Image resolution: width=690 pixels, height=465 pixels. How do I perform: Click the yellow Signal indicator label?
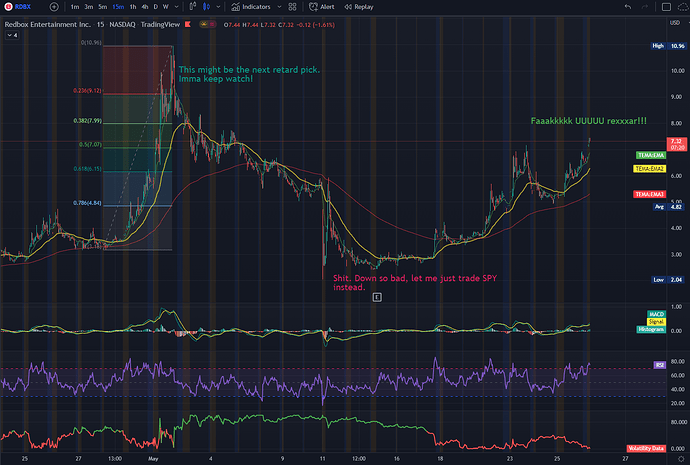coord(656,322)
